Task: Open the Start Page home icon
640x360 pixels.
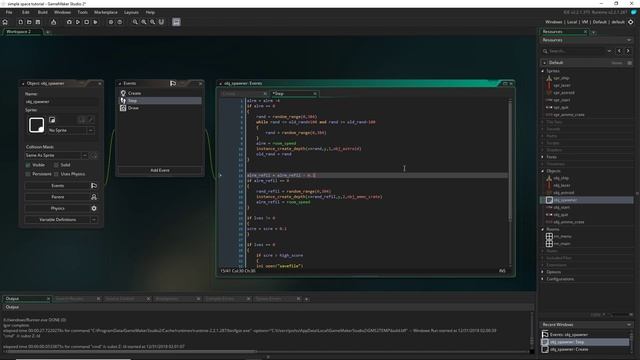Action: [x=5, y=22]
